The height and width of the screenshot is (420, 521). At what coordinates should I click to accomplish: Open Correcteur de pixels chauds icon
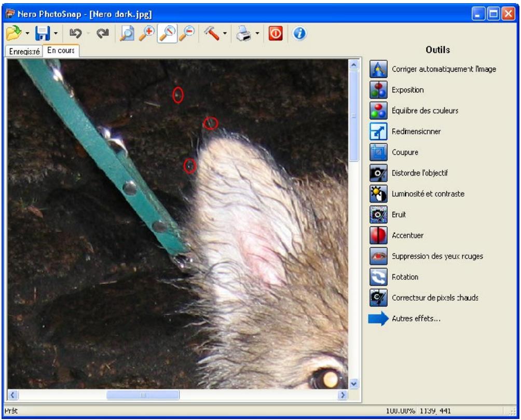(378, 297)
